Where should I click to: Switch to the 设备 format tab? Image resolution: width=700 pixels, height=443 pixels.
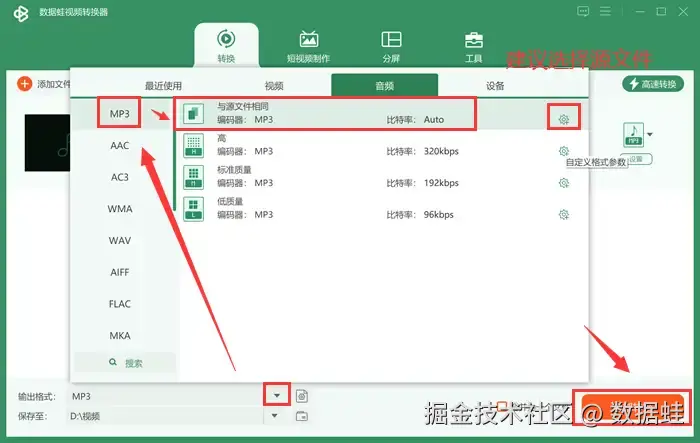pos(495,85)
